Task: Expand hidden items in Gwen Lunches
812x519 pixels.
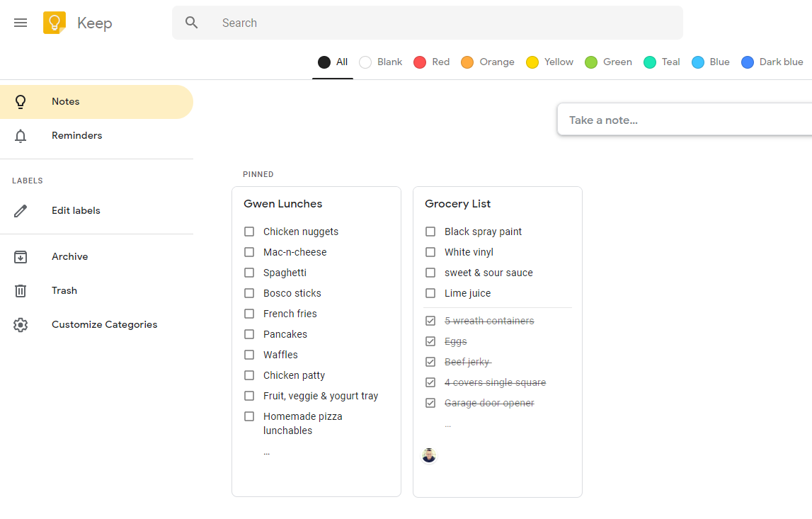Action: tap(266, 451)
